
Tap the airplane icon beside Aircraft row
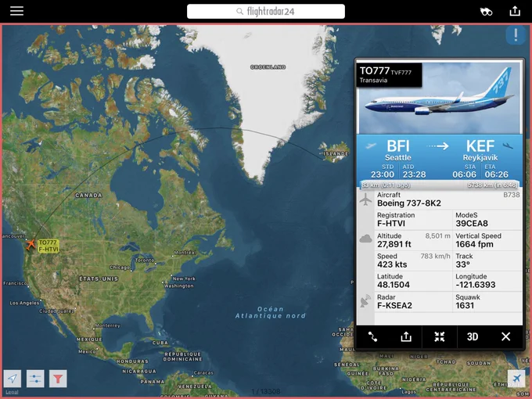[365, 199]
